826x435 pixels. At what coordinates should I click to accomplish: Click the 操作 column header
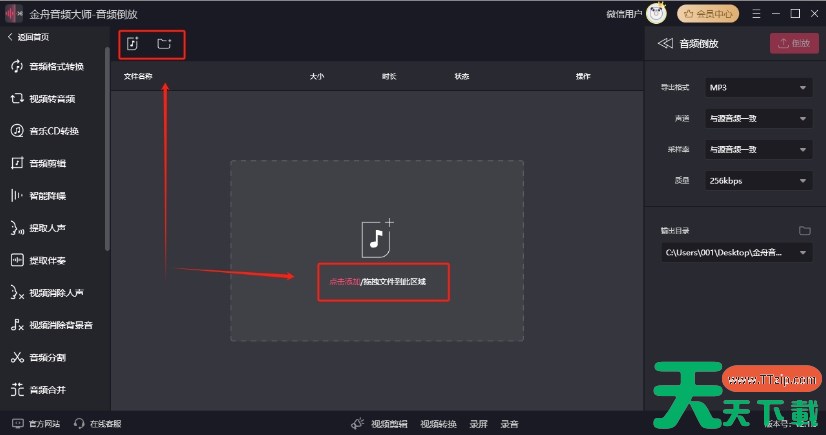point(583,76)
